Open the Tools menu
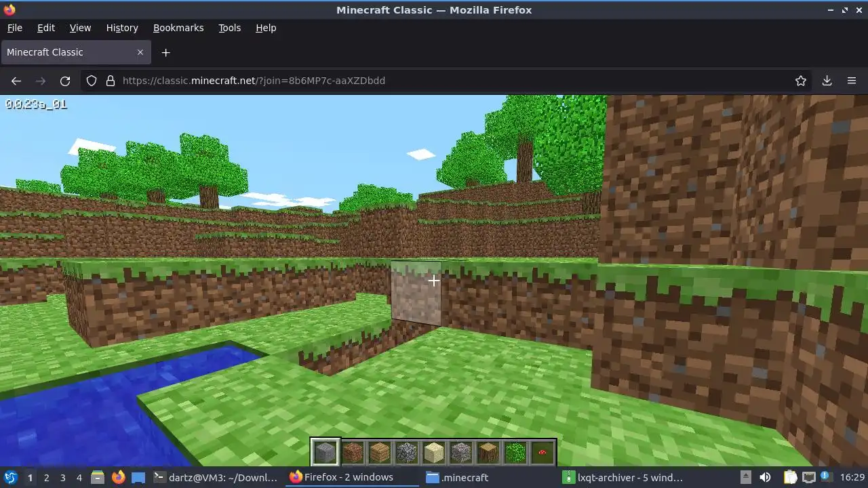 [229, 28]
